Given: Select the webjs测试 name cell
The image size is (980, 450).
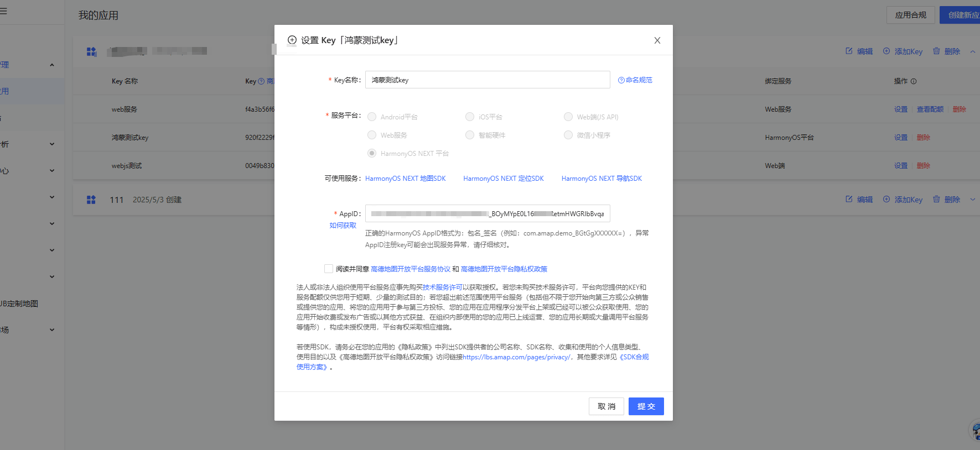Looking at the screenshot, I should coord(127,166).
